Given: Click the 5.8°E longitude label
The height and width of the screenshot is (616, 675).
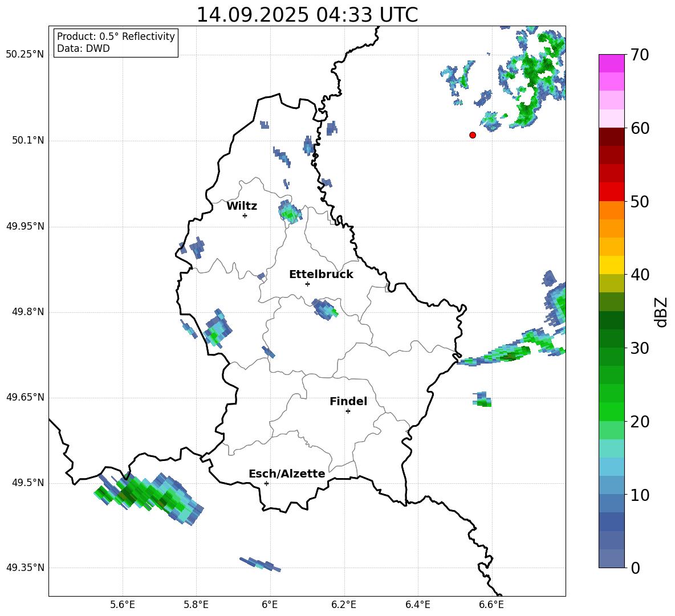Looking at the screenshot, I should click(x=196, y=605).
